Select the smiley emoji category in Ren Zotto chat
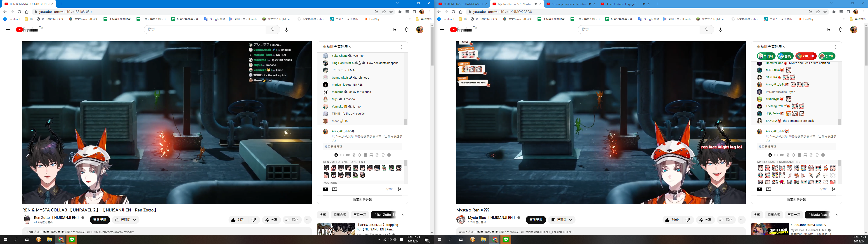The height and width of the screenshot is (244, 868). 354,155
